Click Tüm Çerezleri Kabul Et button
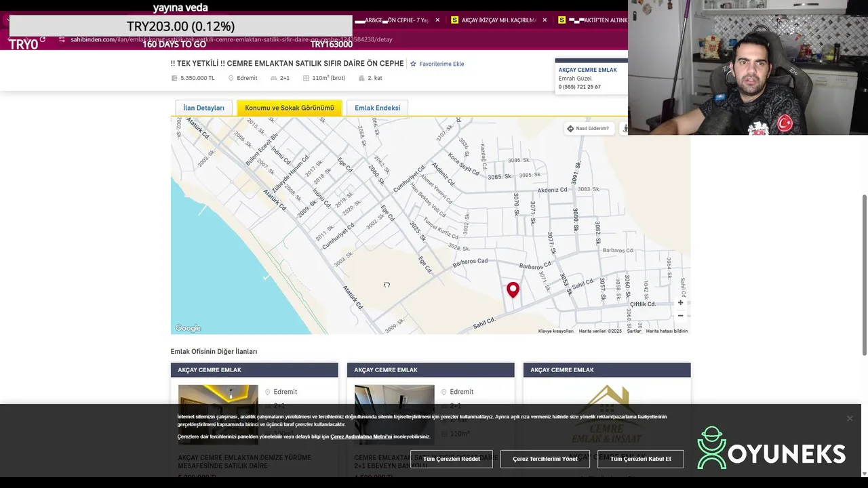 point(641,459)
